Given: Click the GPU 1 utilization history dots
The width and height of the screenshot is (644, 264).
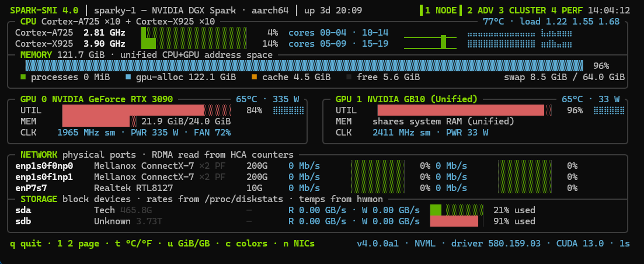Looking at the screenshot, I should [x=609, y=110].
